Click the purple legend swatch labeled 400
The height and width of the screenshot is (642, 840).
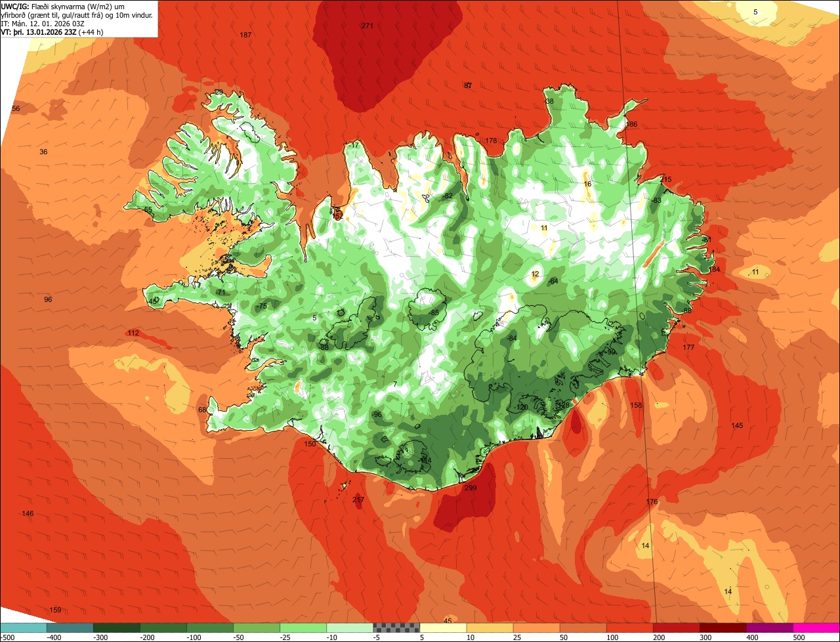(769, 628)
